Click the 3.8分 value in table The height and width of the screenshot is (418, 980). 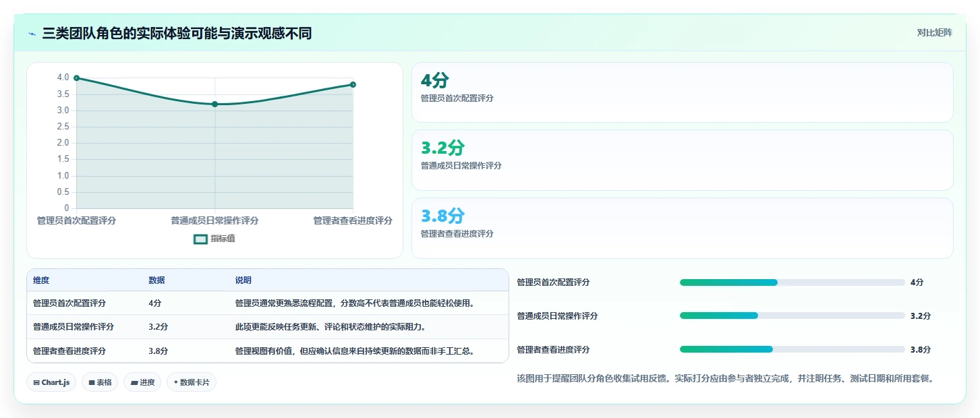[x=158, y=351]
